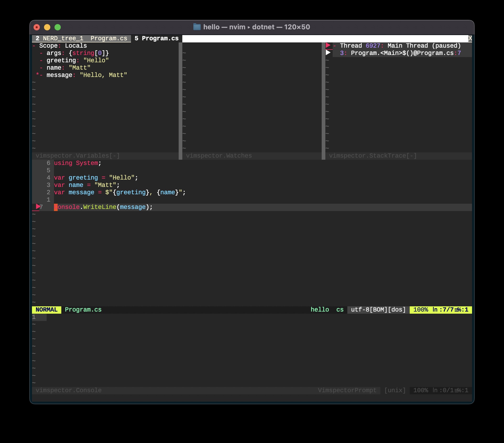
Task: Click the Main Thread (paused) text
Action: (424, 46)
